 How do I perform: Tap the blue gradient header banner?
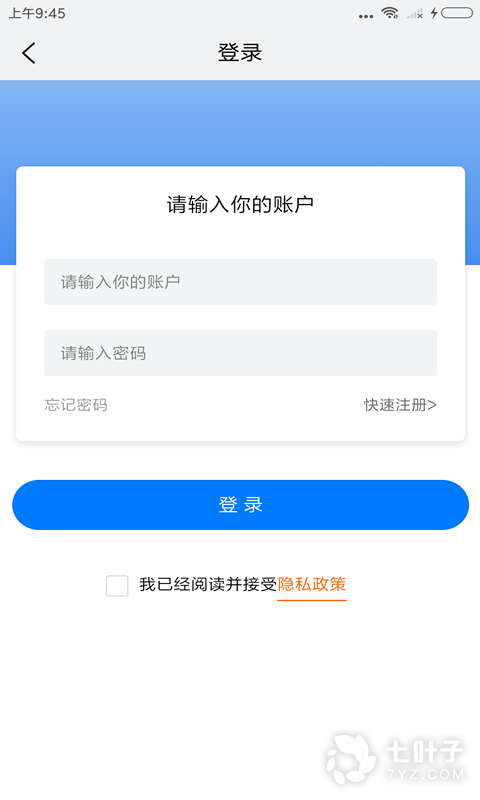(240, 122)
